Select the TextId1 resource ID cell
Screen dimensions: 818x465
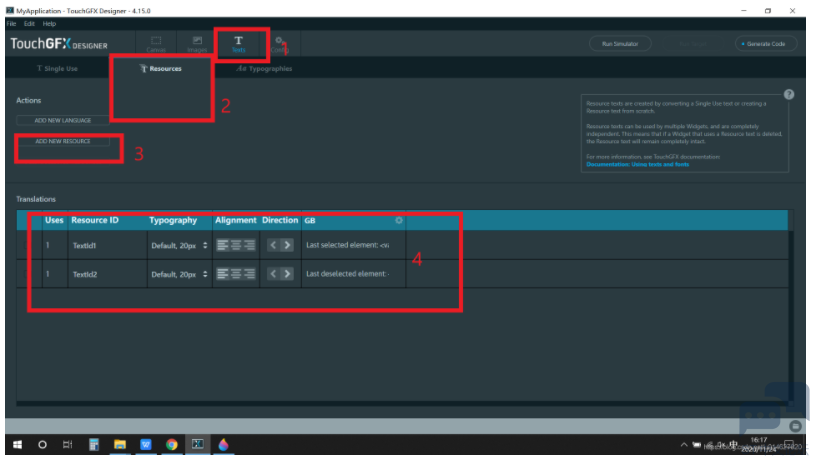tap(107, 245)
